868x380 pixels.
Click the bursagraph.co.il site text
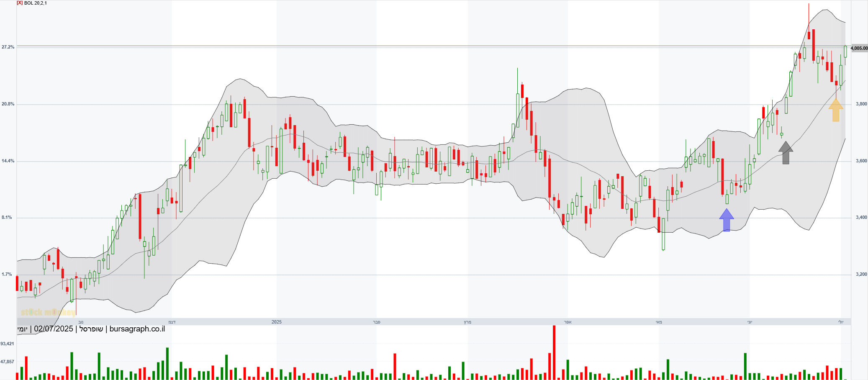tap(137, 329)
